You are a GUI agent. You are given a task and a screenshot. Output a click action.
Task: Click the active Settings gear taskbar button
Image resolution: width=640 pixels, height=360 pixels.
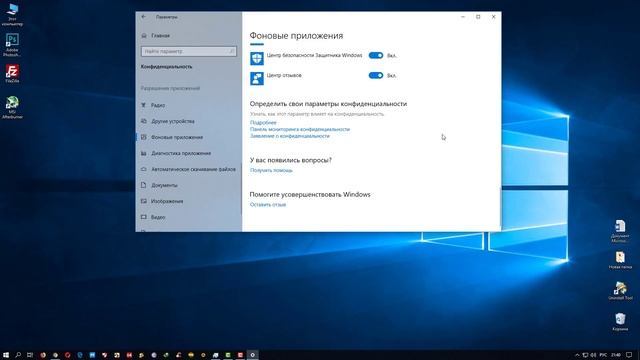tap(253, 355)
